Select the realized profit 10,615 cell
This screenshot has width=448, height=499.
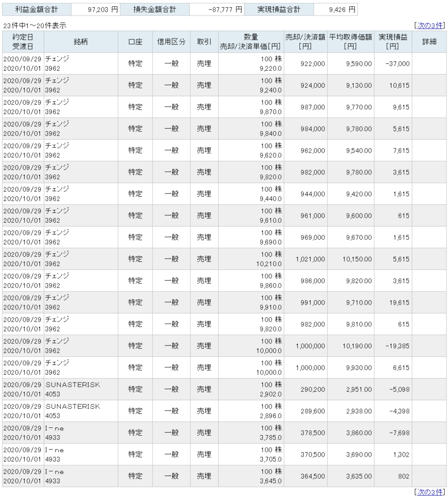tap(393, 85)
